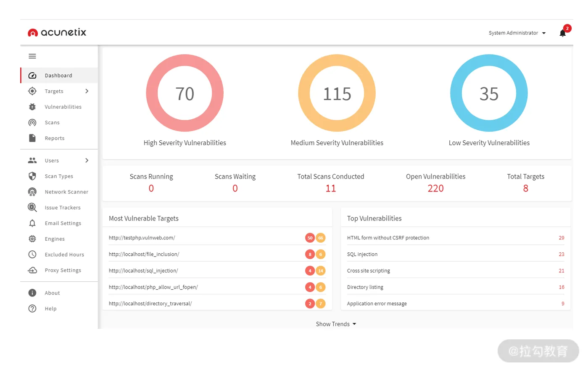Click the Proxy Settings cloud icon
The height and width of the screenshot is (370, 588).
32,270
